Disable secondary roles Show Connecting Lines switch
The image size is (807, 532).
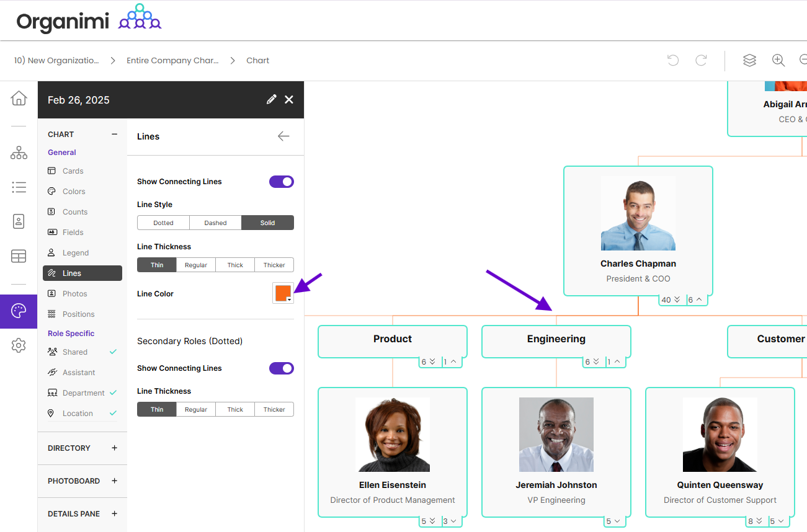pyautogui.click(x=281, y=368)
